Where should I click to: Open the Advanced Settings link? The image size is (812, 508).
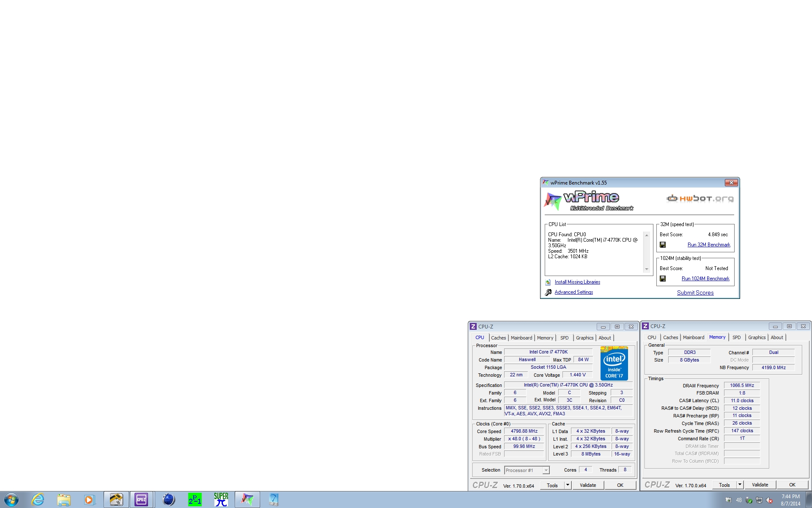pyautogui.click(x=574, y=292)
